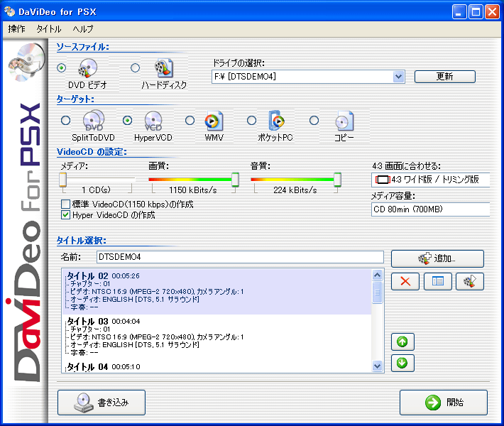The image size is (504, 426).
Task: Enable 標準 VideoCD(1150 kbps)の作成 checkbox
Action: point(65,204)
